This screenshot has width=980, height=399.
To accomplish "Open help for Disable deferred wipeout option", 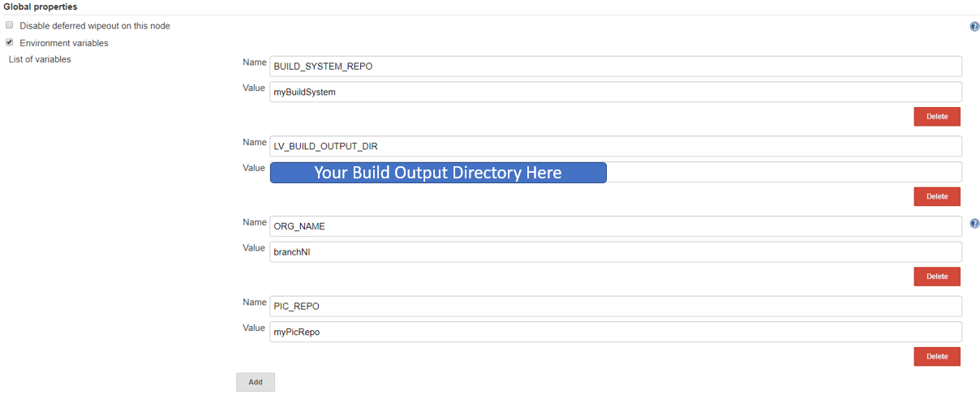I will (974, 27).
